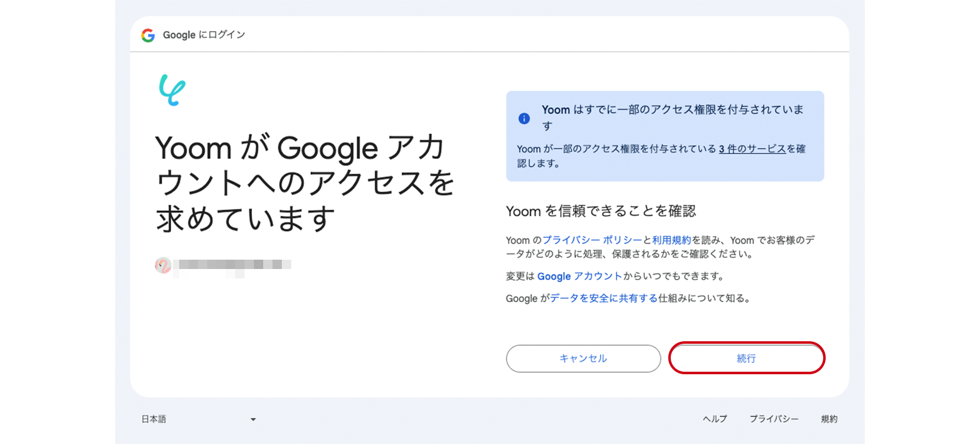The height and width of the screenshot is (444, 980).
Task: Click the account avatar picture
Action: 163,266
